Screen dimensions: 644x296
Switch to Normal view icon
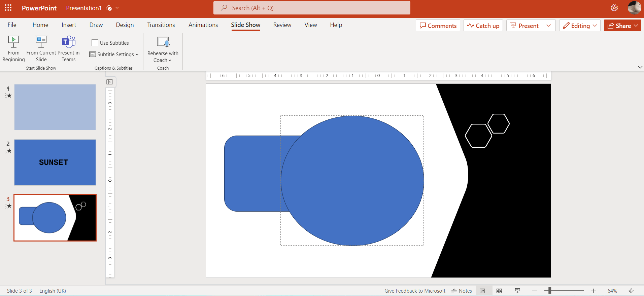[482, 291]
